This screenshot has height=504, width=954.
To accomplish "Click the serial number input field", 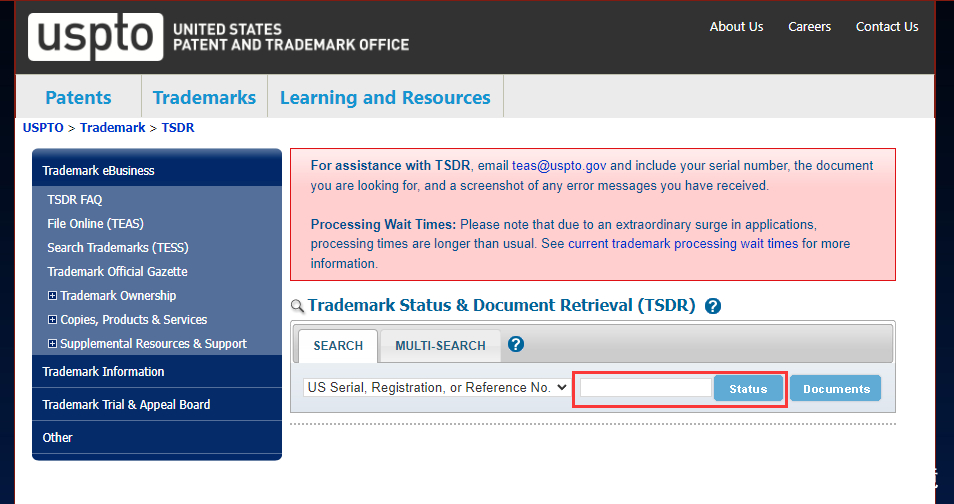I will [646, 388].
